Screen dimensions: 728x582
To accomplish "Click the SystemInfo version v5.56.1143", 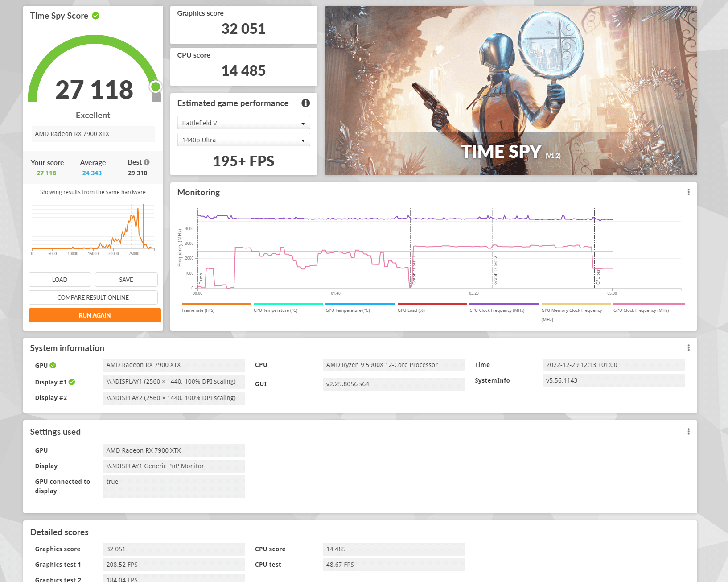I will (x=613, y=380).
